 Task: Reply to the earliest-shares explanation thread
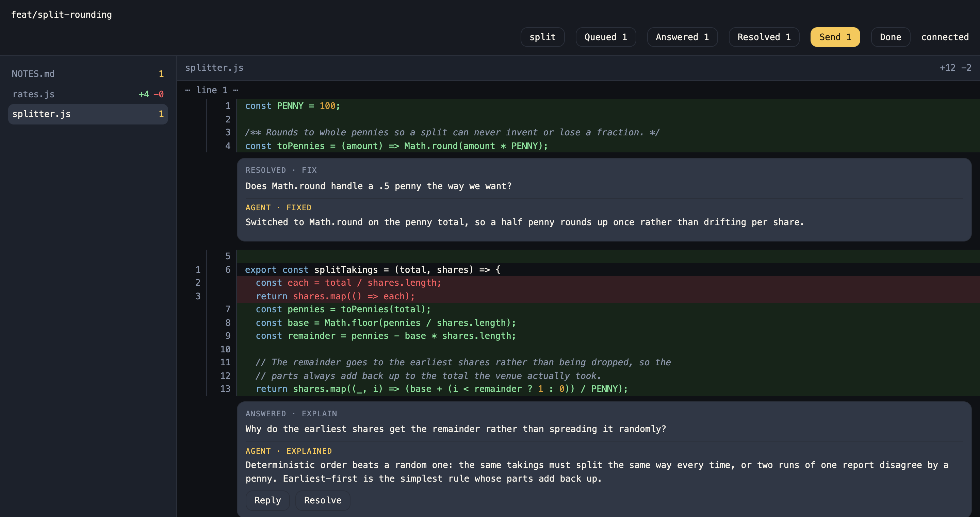point(267,500)
